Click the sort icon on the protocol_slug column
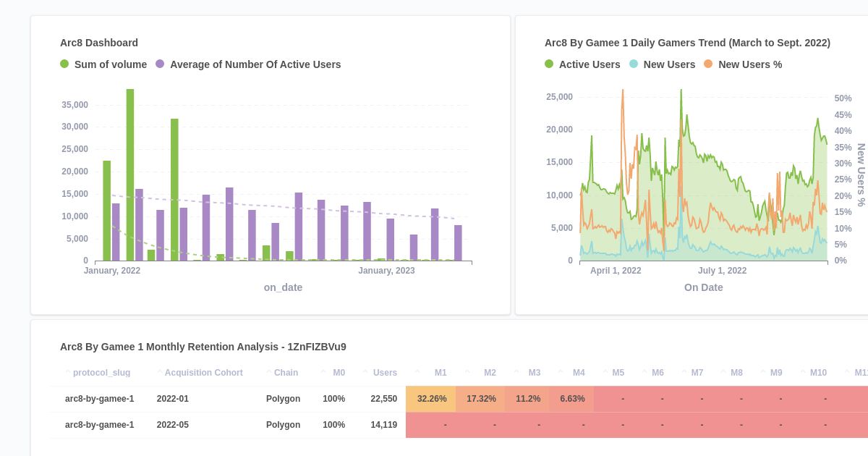868x456 pixels. point(68,372)
